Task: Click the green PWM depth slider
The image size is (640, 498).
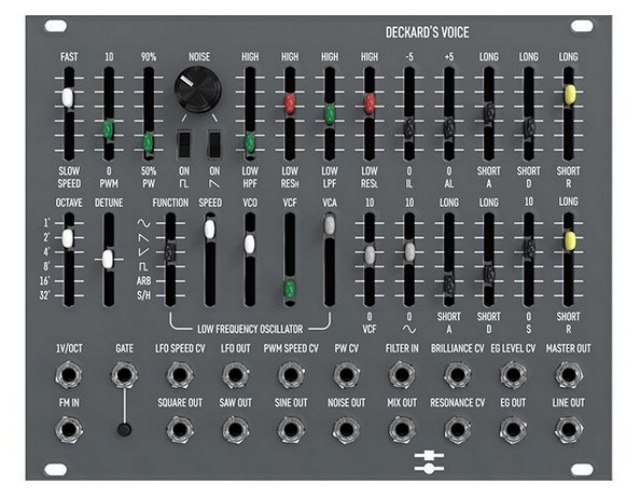Action: pos(108,129)
